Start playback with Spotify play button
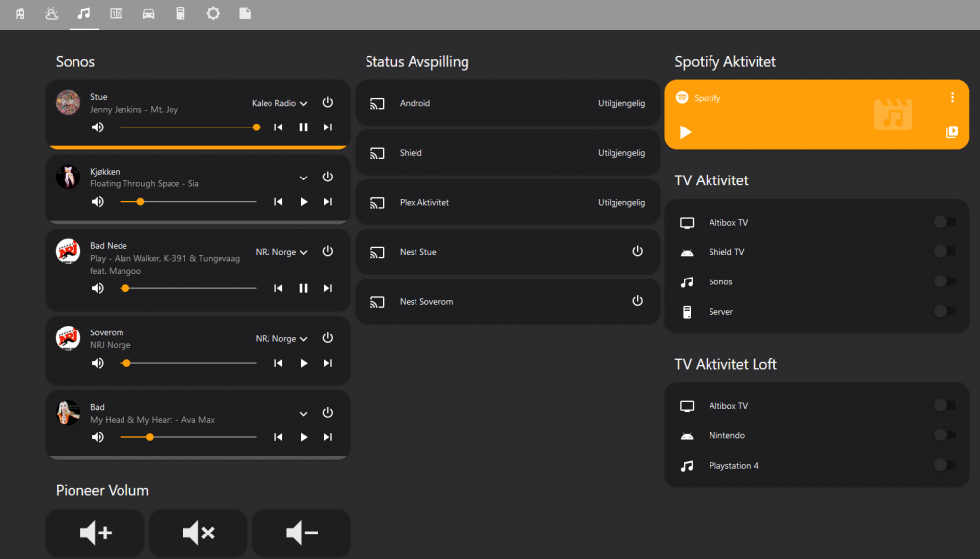 click(x=686, y=132)
